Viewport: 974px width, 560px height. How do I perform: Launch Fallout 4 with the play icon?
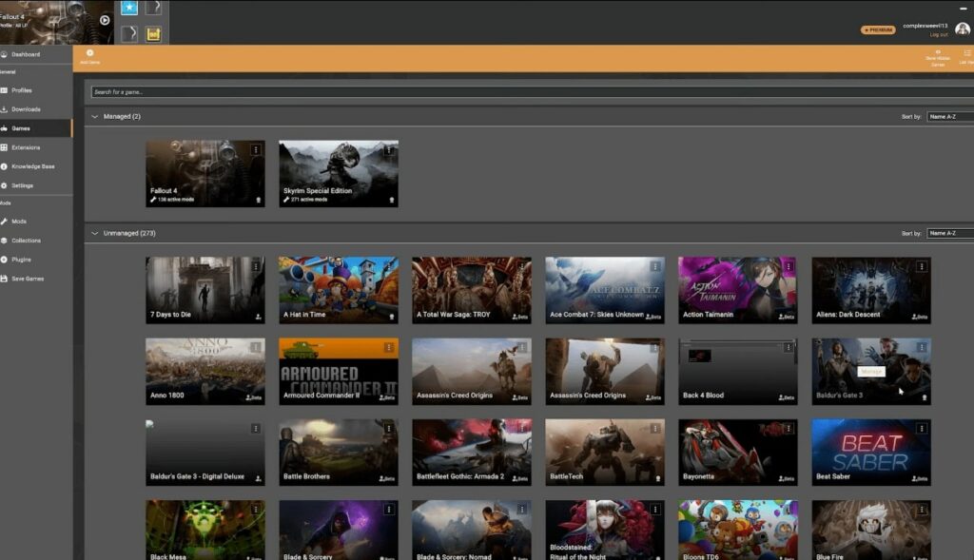[x=105, y=20]
